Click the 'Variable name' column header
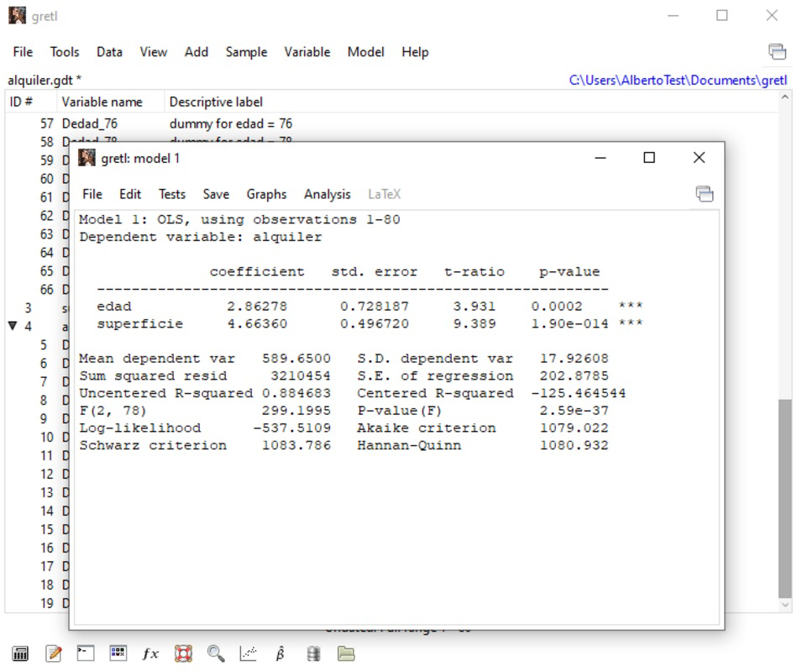 pos(110,102)
